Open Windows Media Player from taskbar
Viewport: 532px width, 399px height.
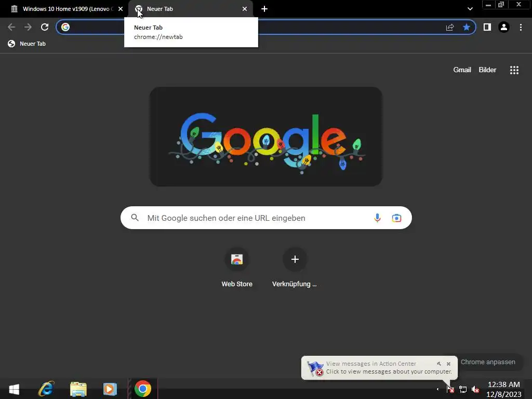[110, 389]
